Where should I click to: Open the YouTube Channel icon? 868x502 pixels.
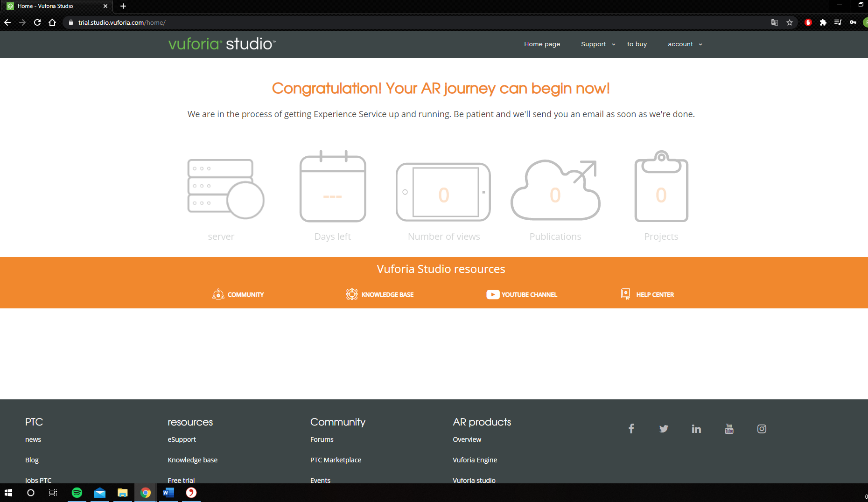pyautogui.click(x=493, y=294)
